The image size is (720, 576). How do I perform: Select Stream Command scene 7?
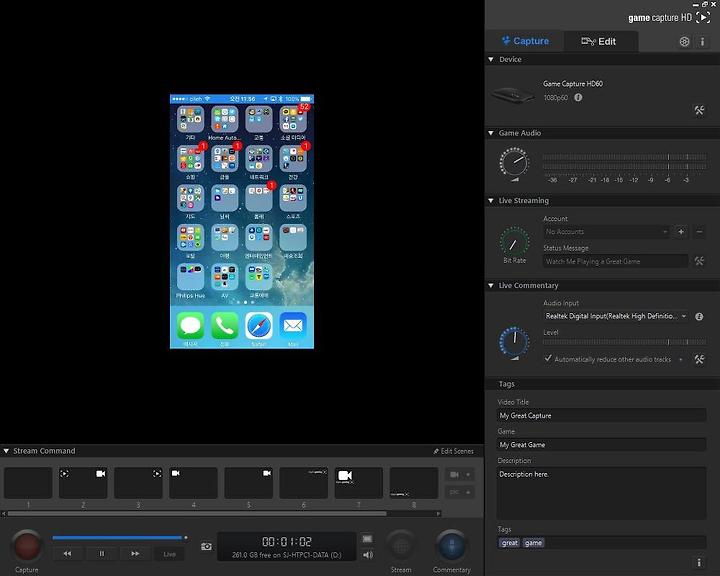point(359,483)
